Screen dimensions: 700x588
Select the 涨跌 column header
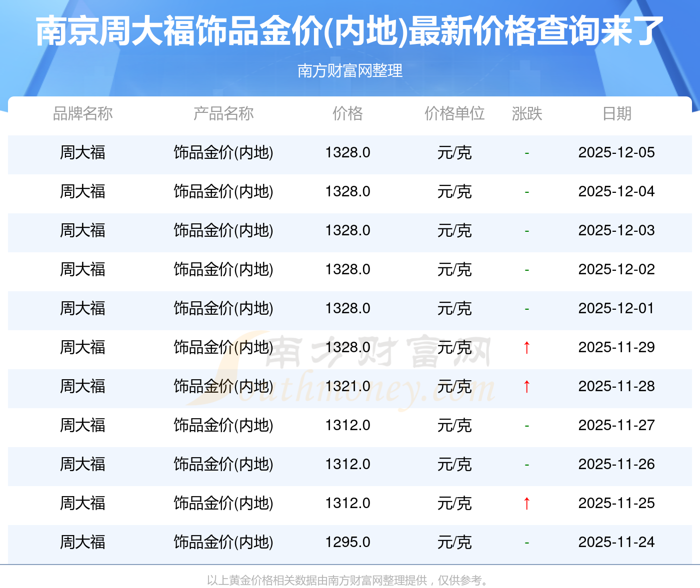tap(527, 114)
